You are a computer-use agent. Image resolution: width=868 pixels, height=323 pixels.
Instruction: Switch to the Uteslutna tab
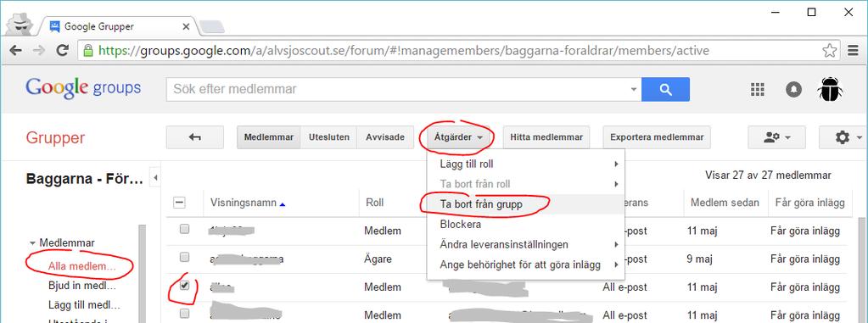pyautogui.click(x=329, y=137)
